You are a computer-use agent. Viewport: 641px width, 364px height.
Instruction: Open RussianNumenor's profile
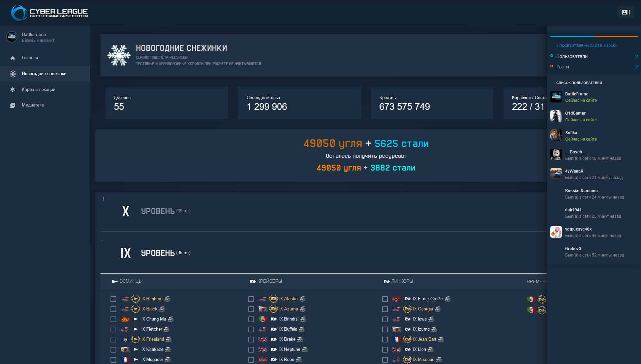pyautogui.click(x=581, y=191)
